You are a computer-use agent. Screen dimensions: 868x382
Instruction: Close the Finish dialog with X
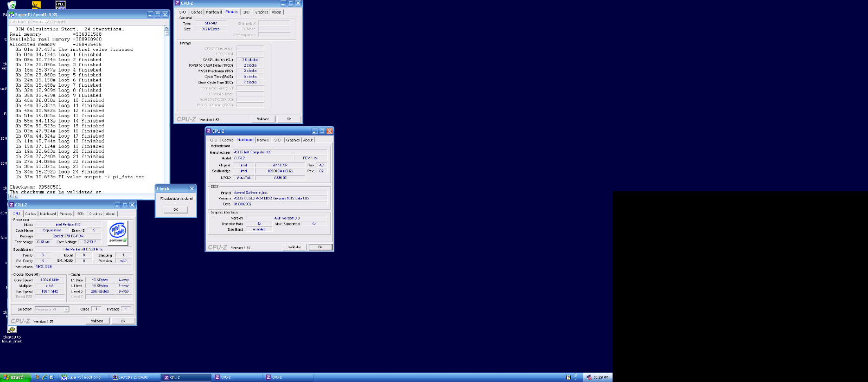(x=192, y=189)
